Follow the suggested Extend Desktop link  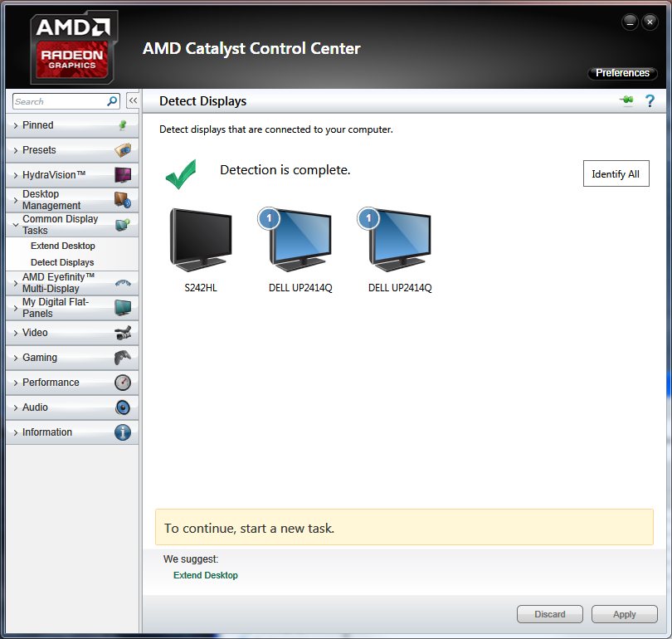(205, 575)
